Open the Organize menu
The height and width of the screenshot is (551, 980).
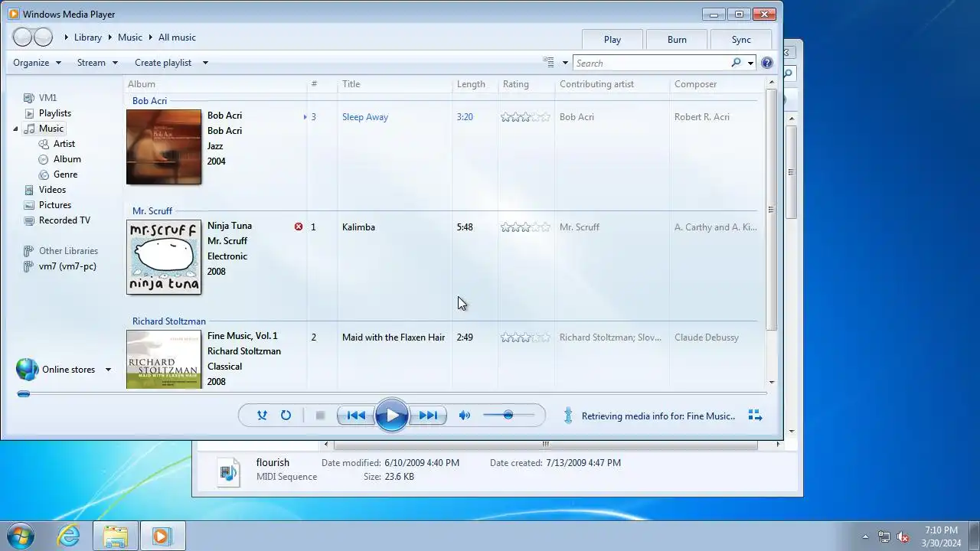pos(37,63)
